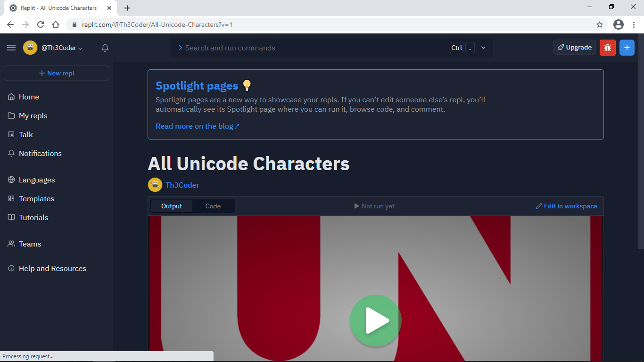Click the Not run yet status
Viewport: 644px width, 362px height.
(x=374, y=206)
